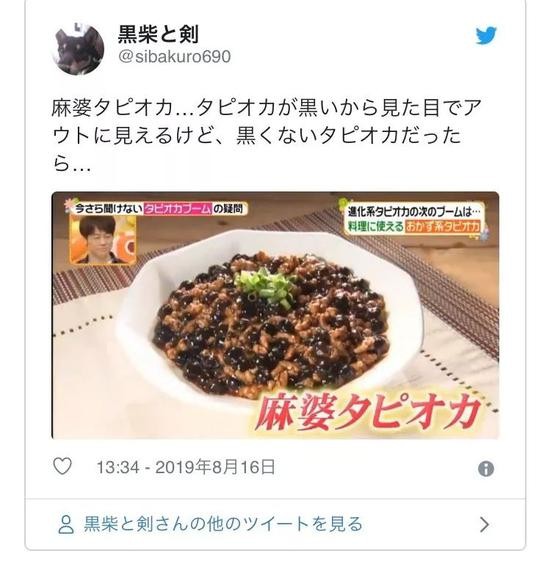Expand more tweets via right chevron arrow
Screen dimensions: 550x570
[484, 525]
